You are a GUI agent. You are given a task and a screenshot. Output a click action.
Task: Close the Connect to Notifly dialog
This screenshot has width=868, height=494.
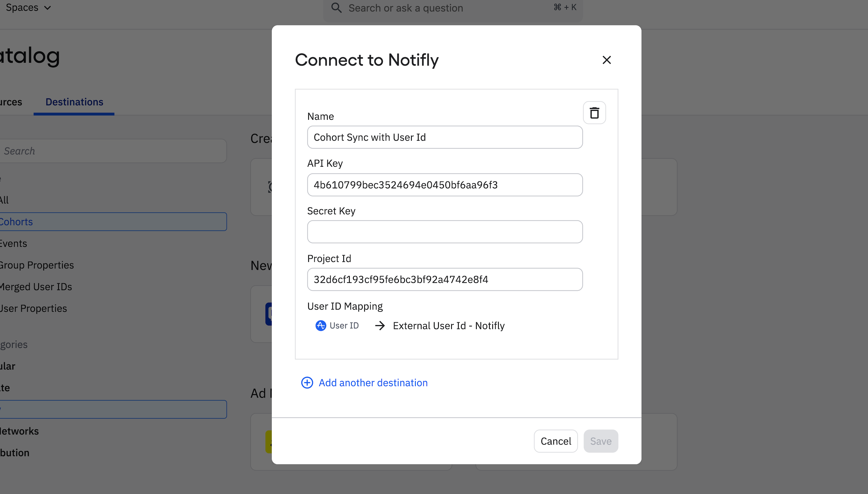[607, 60]
